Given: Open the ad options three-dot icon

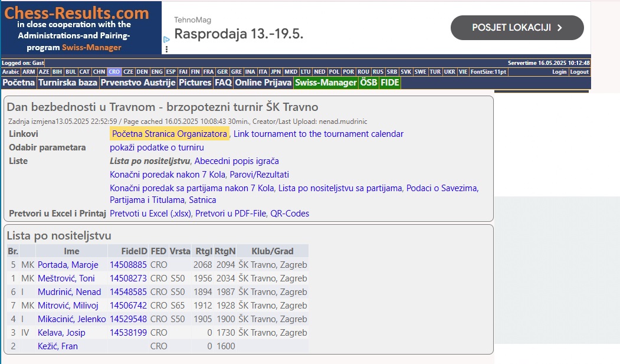Looking at the screenshot, I should click(166, 49).
